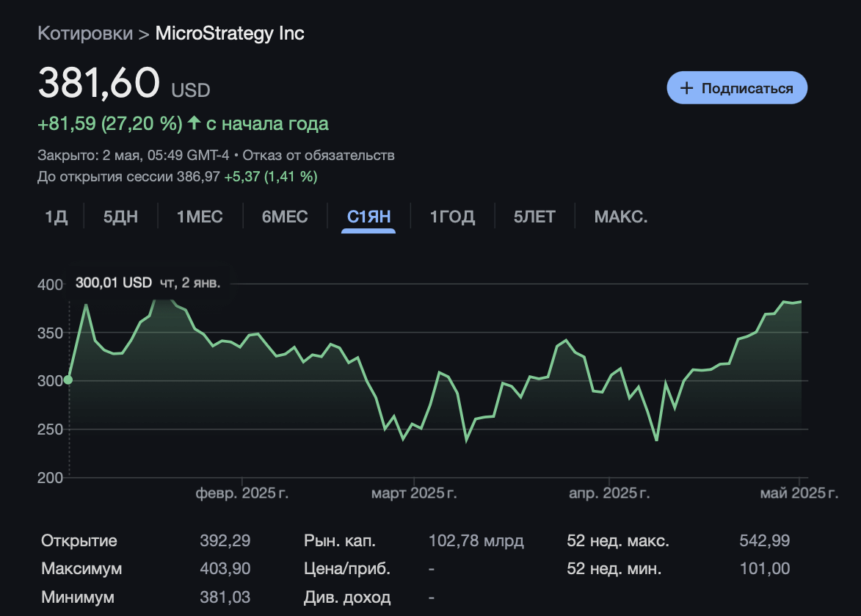Viewport: 861px width, 616px height.
Task: Click the март 2025 г. axis label
Action: [x=414, y=493]
